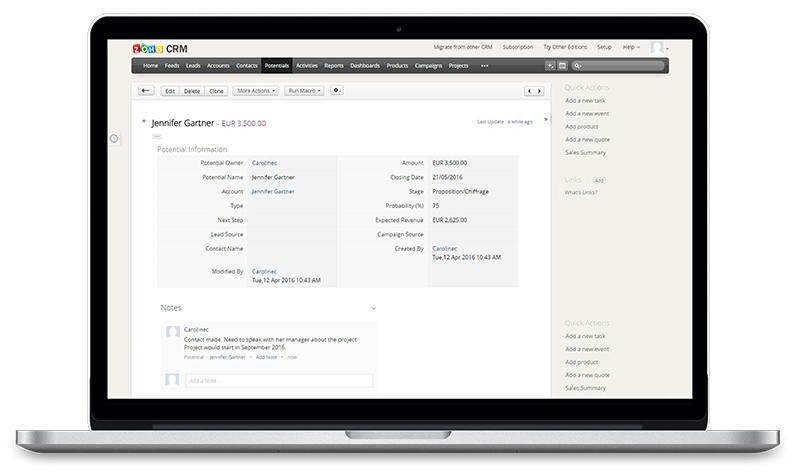Click the Add a new task link

[586, 100]
